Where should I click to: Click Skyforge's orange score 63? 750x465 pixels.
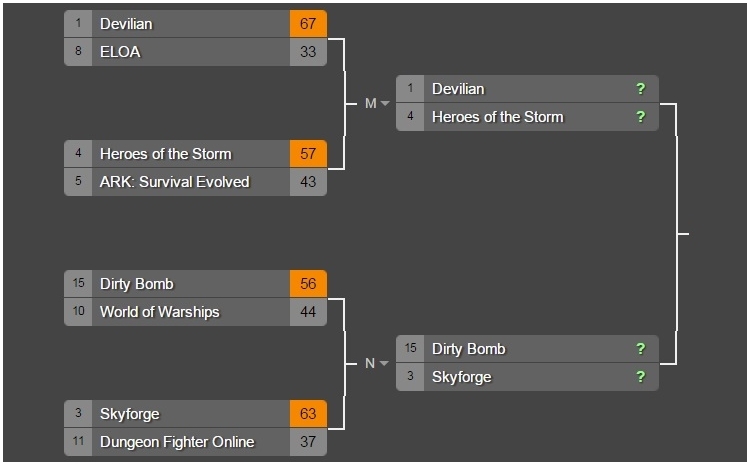pos(308,414)
